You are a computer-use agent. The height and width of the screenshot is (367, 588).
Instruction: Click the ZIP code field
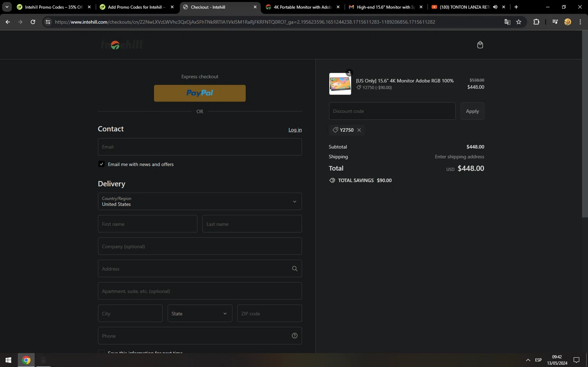tap(269, 313)
